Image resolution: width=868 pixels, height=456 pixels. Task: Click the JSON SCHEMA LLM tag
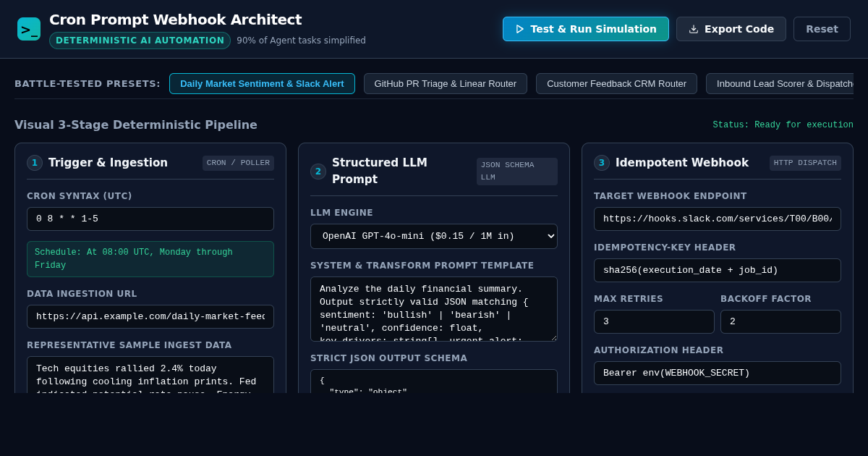pos(517,172)
